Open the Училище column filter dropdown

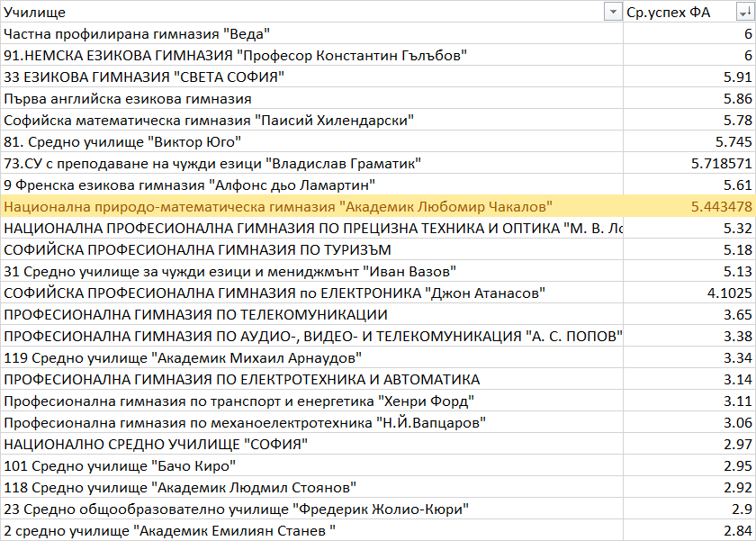(x=613, y=12)
